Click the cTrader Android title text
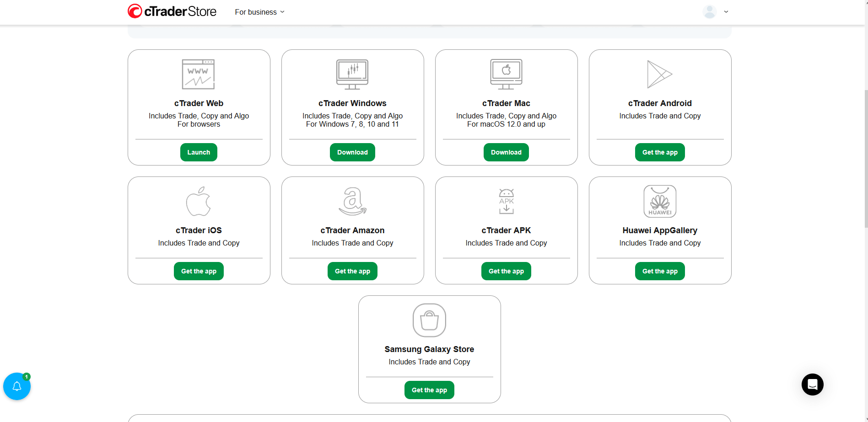Image resolution: width=868 pixels, height=422 pixels. pos(660,103)
